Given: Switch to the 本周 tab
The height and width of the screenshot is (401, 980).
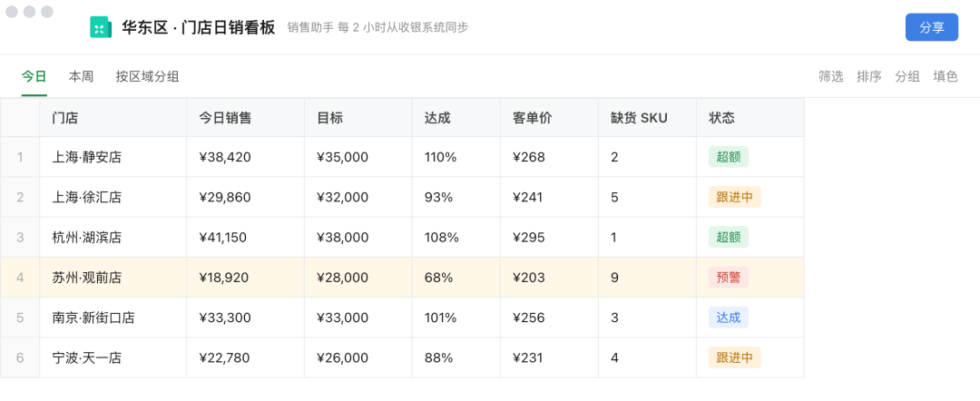Looking at the screenshot, I should [82, 77].
